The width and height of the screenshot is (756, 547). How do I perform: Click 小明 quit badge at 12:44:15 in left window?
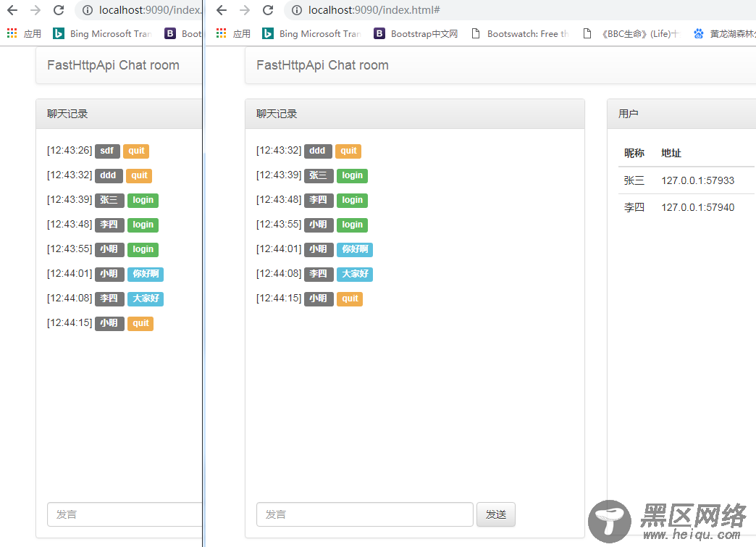[140, 322]
